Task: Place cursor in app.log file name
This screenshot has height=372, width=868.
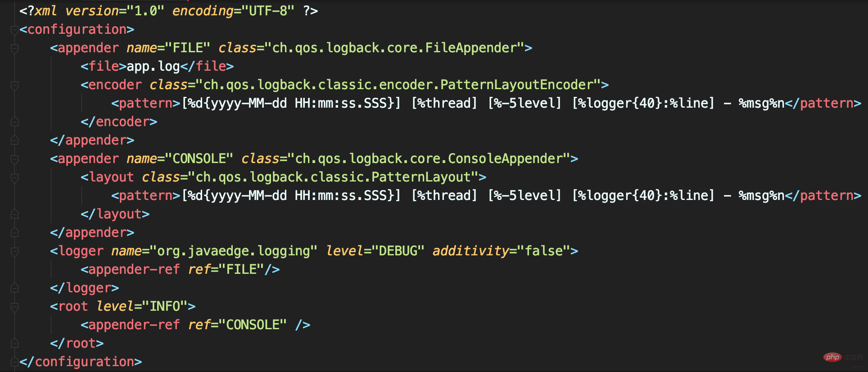Action: pyautogui.click(x=154, y=67)
